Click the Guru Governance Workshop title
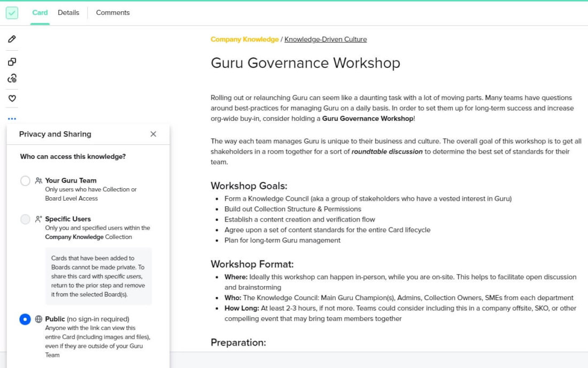The image size is (588, 368). pyautogui.click(x=305, y=63)
